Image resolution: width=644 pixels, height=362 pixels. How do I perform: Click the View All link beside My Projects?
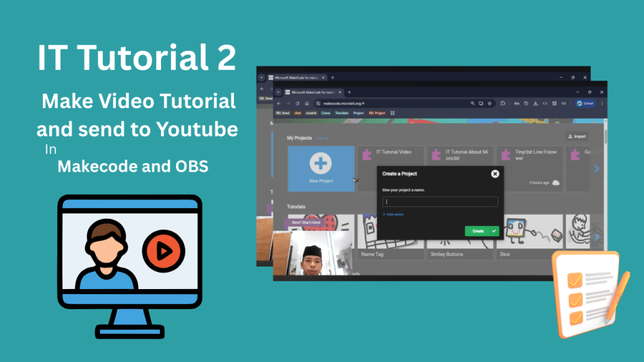323,138
